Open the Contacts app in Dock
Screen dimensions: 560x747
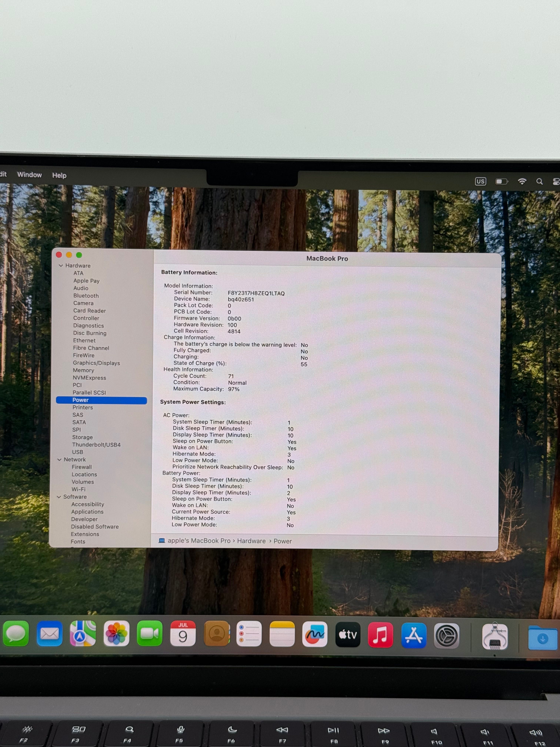tap(217, 634)
